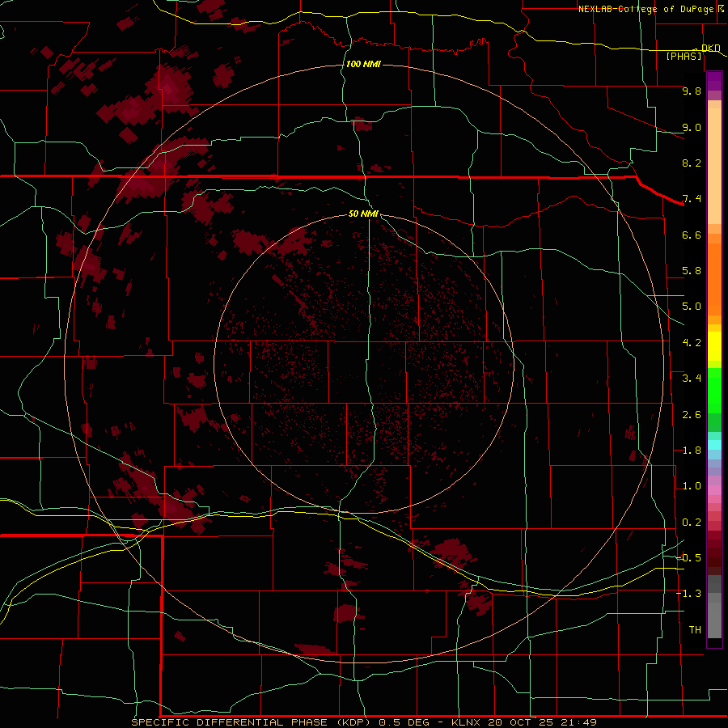The width and height of the screenshot is (728, 728).
Task: Click the 7.4 value on the color scale
Action: 692,199
